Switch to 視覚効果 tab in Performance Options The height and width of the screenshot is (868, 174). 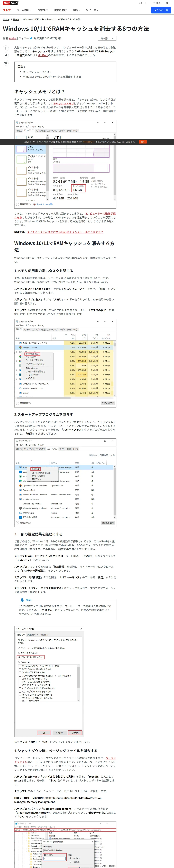pyautogui.click(x=21, y=635)
